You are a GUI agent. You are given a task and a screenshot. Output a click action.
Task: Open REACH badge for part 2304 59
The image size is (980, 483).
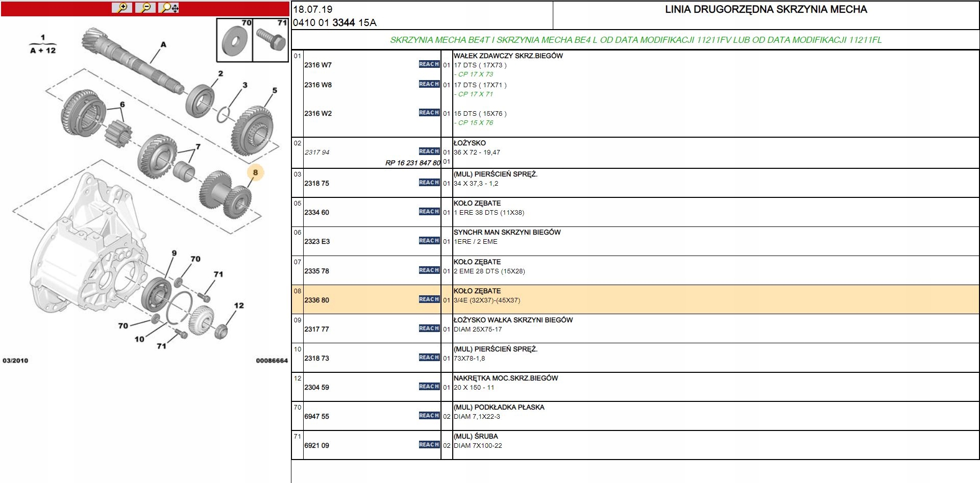(x=429, y=387)
